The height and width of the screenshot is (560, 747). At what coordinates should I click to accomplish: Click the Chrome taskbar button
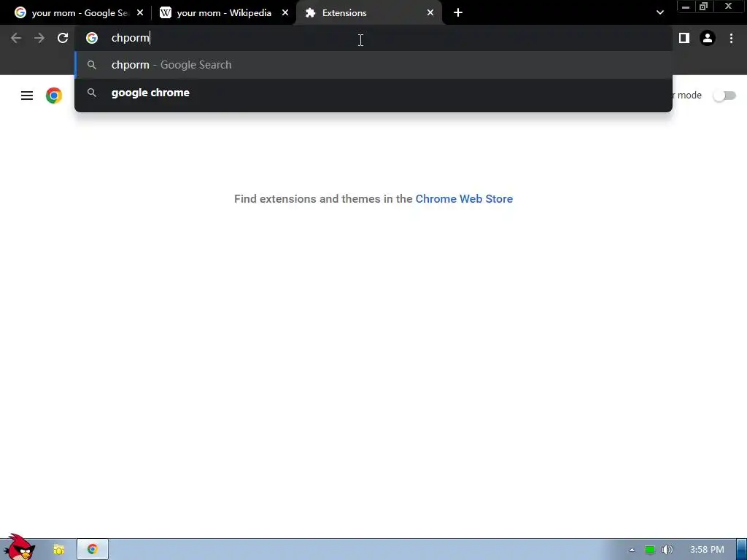pos(93,550)
